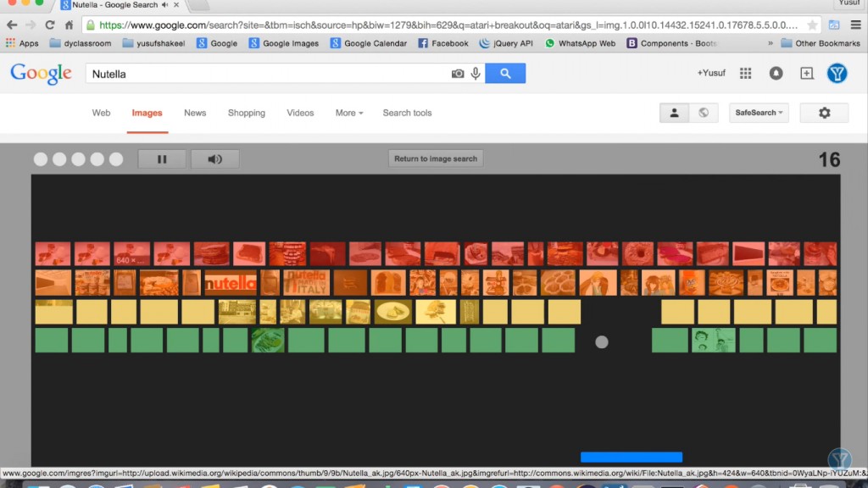The image size is (868, 488).
Task: Expand the SafeSearch dropdown
Action: point(759,113)
